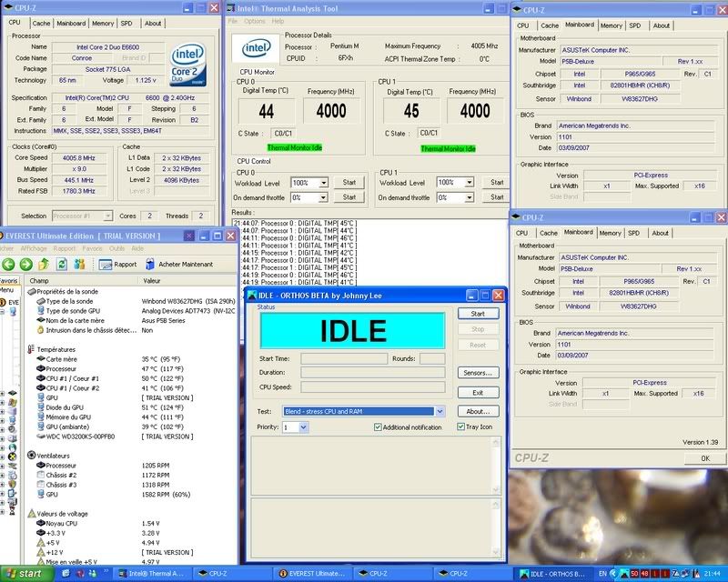The width and height of the screenshot is (728, 582).
Task: Click the EVEREST refresh icon
Action: coord(63,264)
